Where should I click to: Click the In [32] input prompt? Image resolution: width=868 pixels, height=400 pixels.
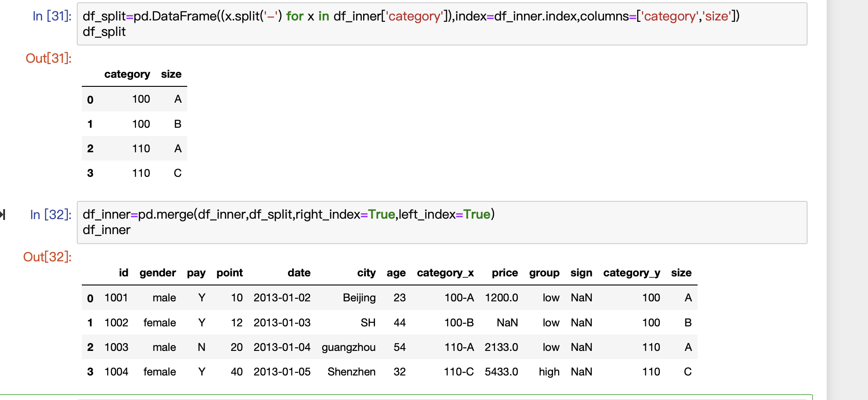(x=50, y=215)
